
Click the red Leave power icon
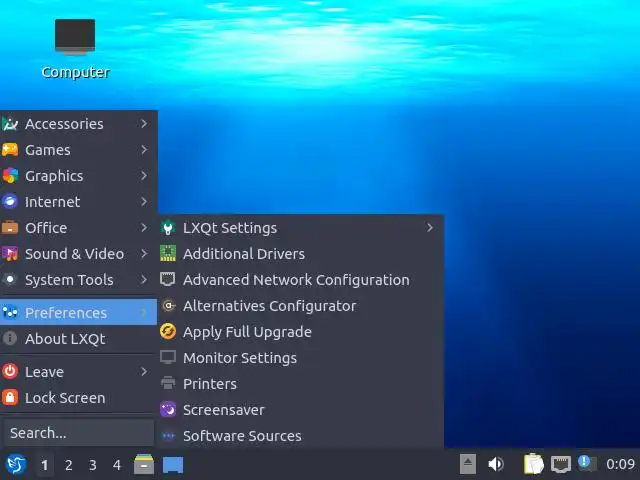click(10, 372)
